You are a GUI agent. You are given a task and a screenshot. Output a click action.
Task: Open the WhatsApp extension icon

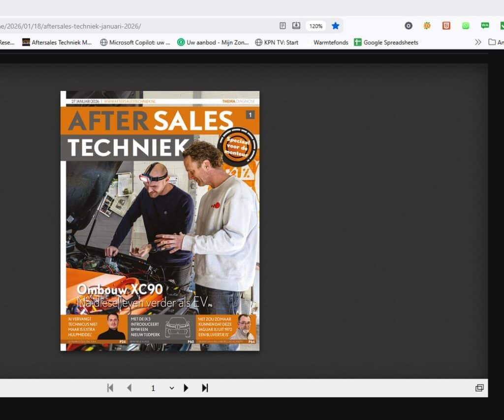[466, 26]
